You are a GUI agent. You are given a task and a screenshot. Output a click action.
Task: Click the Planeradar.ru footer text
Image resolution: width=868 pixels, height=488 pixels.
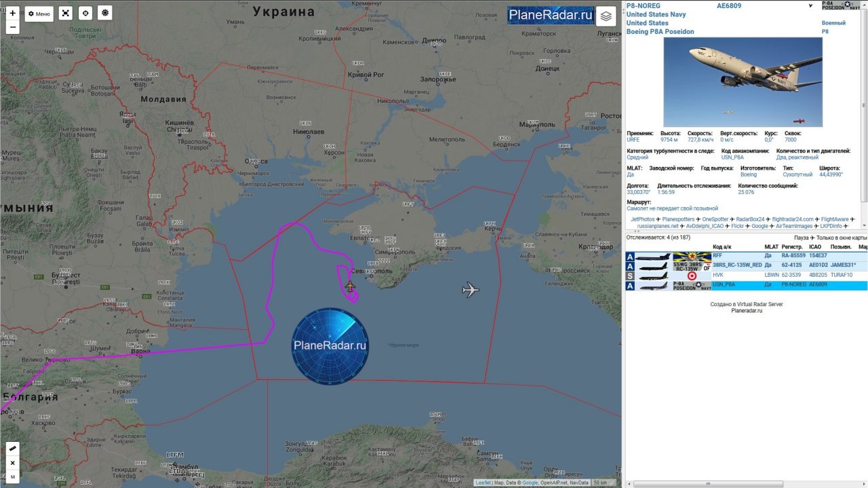pos(747,311)
